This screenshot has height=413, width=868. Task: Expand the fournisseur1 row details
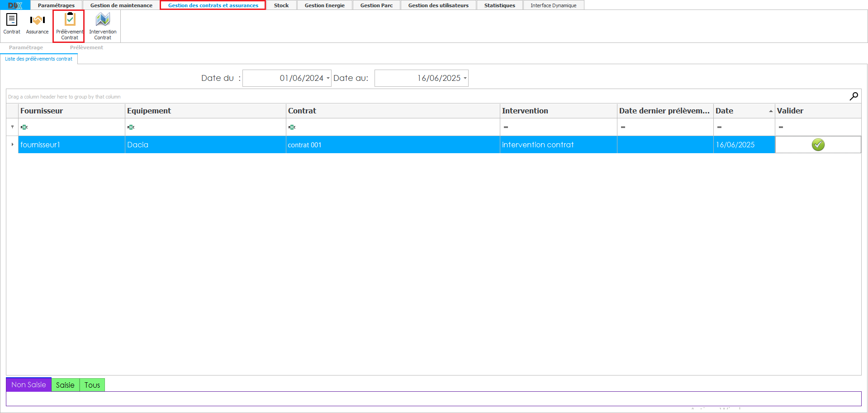click(12, 145)
